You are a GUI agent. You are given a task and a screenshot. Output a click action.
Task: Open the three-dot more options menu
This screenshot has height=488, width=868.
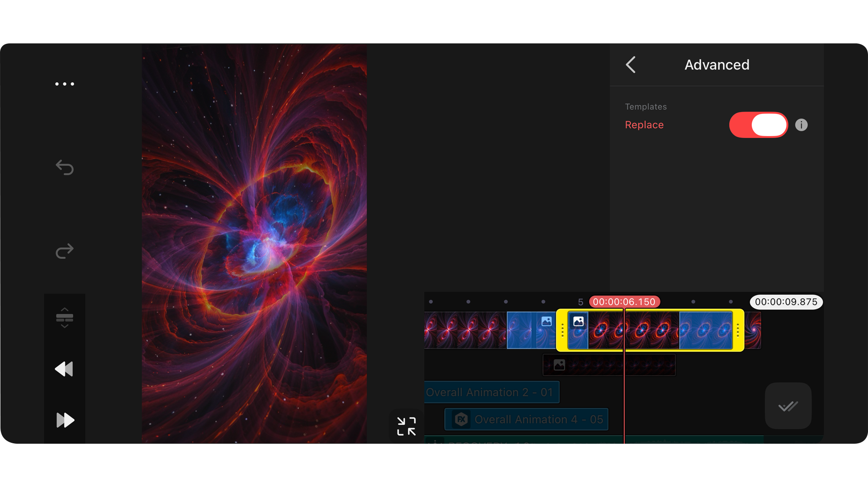(65, 84)
